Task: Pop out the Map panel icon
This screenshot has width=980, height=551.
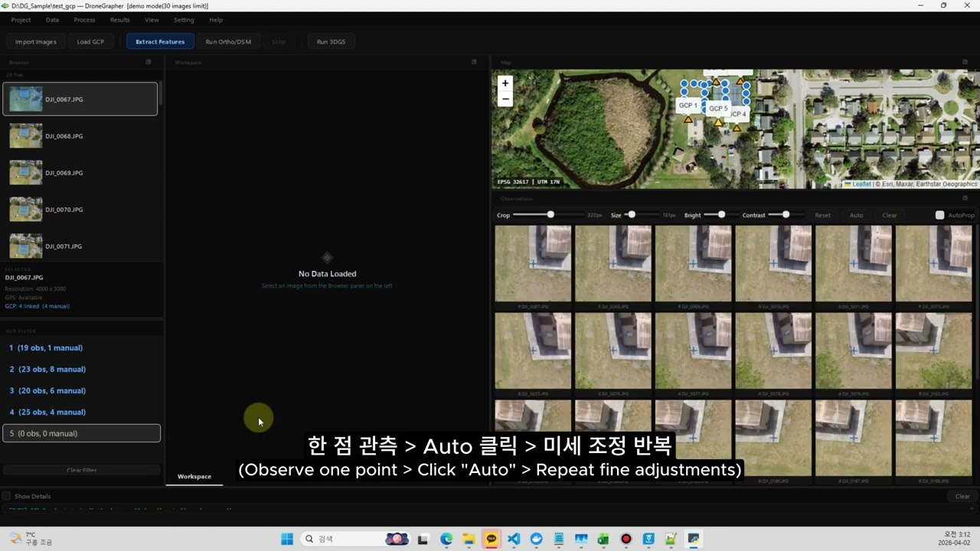Action: click(965, 62)
